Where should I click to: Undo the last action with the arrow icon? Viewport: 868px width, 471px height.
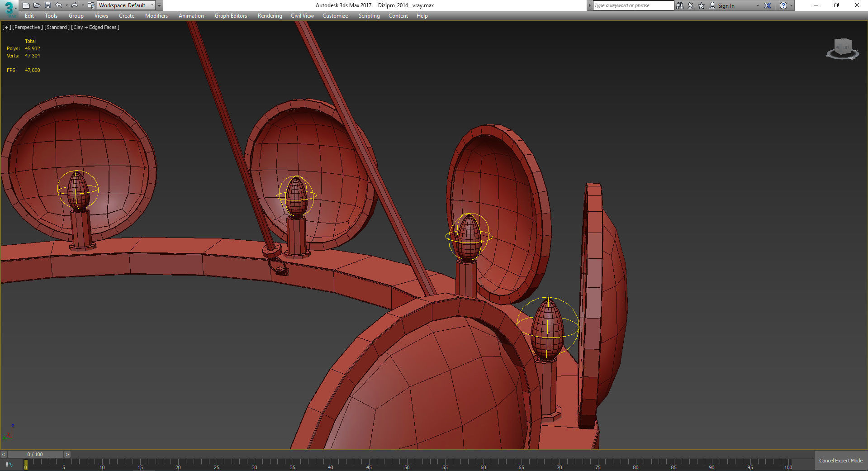pos(59,5)
